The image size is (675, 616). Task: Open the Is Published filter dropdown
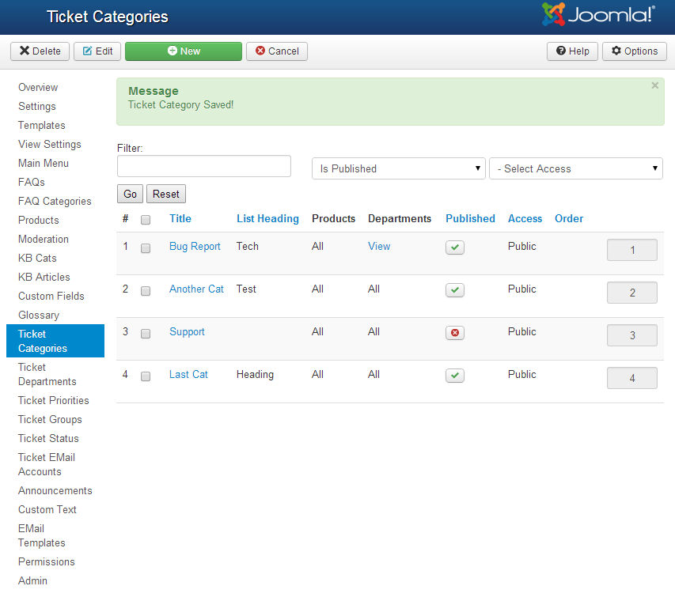coord(399,168)
